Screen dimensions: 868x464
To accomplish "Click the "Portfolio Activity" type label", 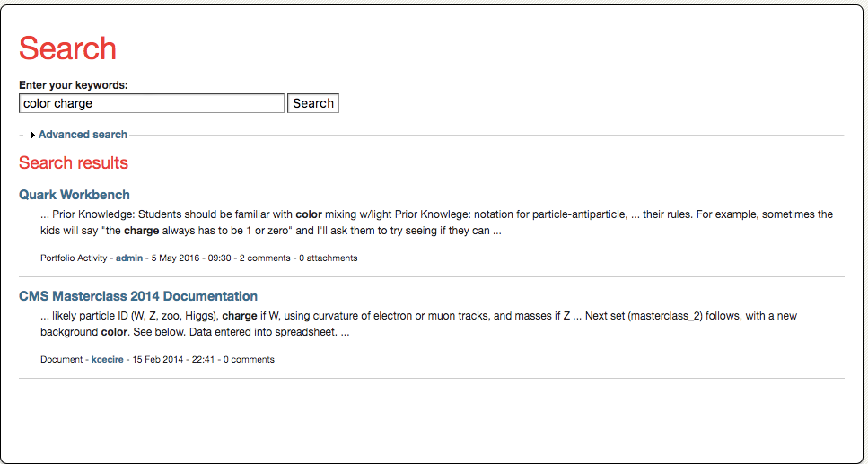I will tap(74, 258).
